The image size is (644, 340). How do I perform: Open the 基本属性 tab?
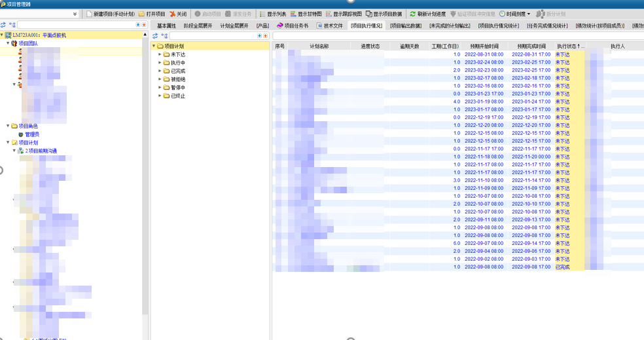click(166, 26)
